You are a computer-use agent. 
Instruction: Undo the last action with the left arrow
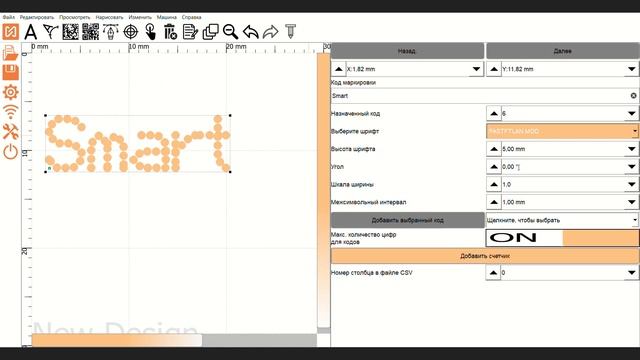[251, 32]
